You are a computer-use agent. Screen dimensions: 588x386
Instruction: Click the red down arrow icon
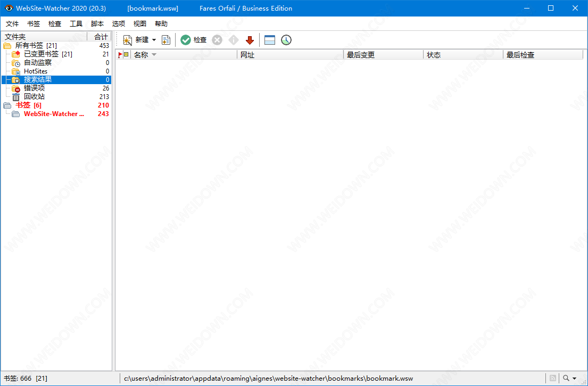[x=250, y=40]
